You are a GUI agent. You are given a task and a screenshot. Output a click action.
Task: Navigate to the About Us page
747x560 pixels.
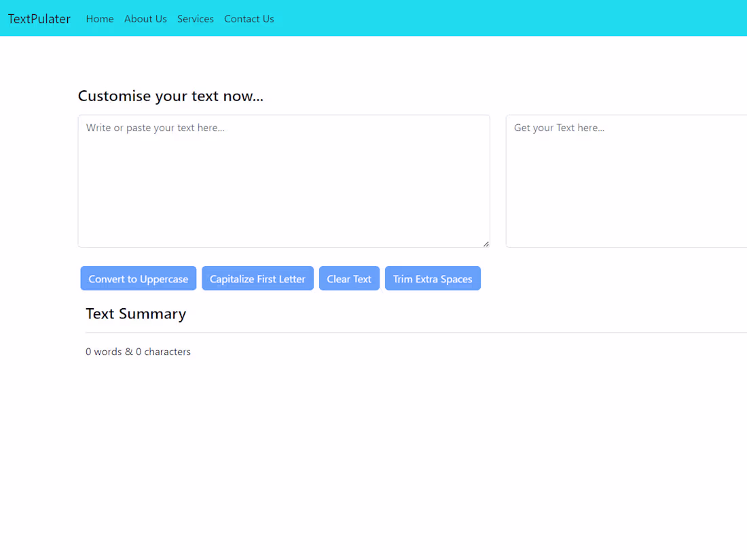point(145,19)
